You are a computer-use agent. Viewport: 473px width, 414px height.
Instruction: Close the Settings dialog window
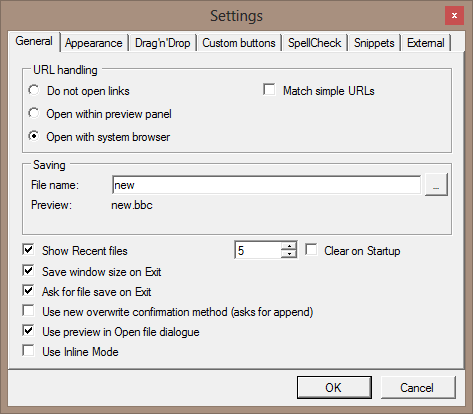coord(454,16)
